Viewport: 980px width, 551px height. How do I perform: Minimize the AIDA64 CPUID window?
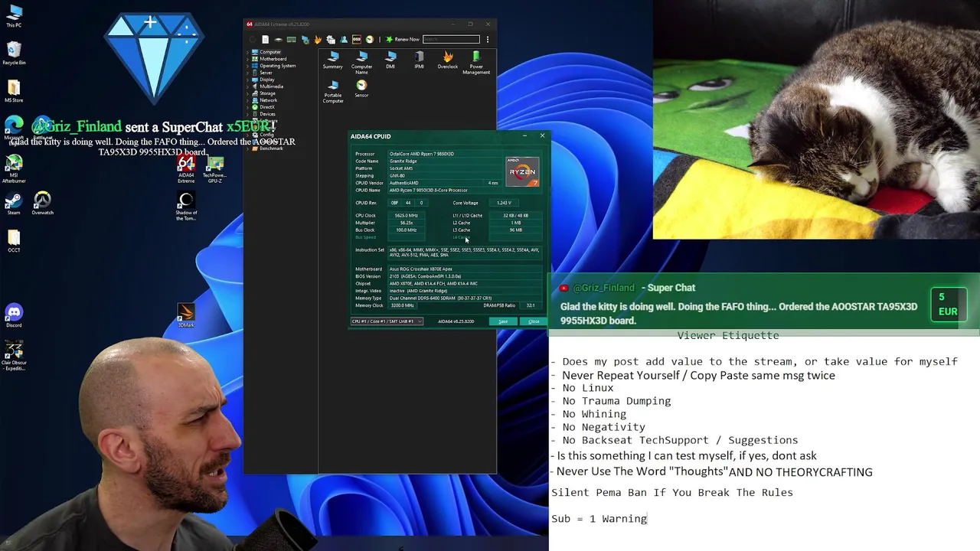point(524,136)
